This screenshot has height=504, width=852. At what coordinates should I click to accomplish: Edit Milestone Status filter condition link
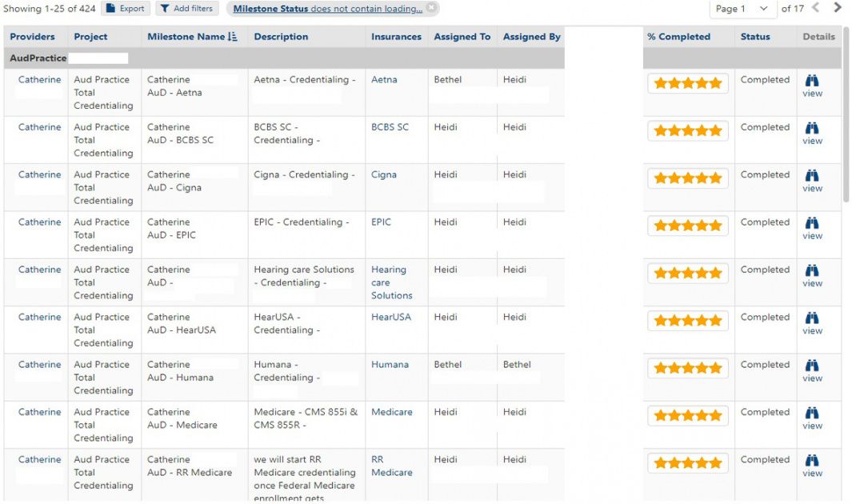coord(327,9)
